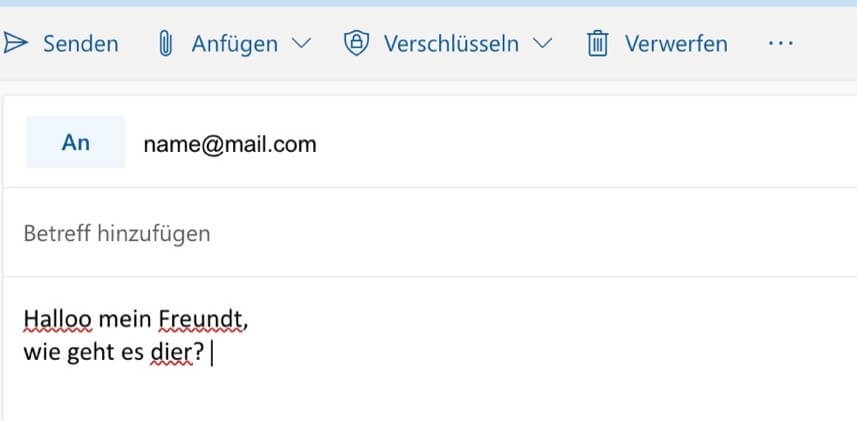Place cursor in the word mein

tap(125, 319)
